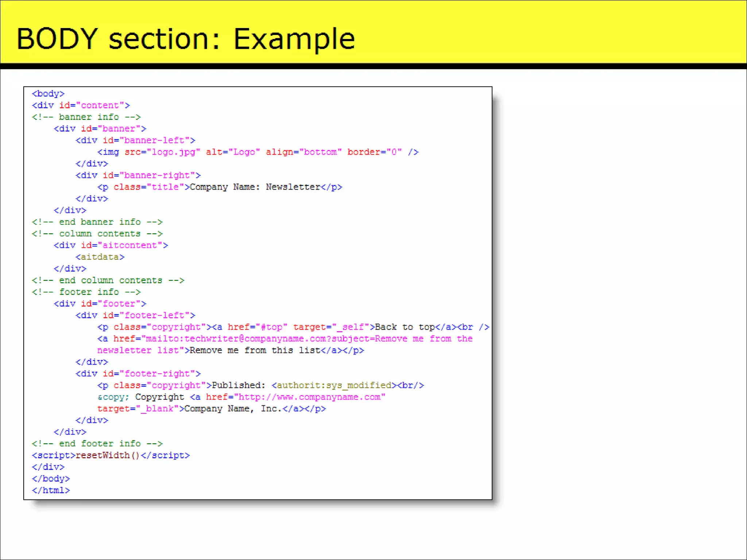This screenshot has width=747, height=560.
Task: Click the div id="aitcontent" line
Action: [111, 245]
